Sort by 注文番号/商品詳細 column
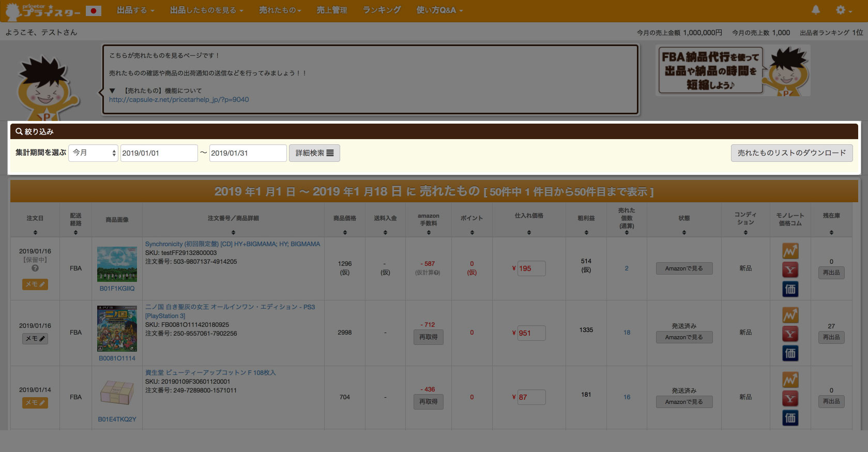Image resolution: width=868 pixels, height=452 pixels. coord(233,232)
